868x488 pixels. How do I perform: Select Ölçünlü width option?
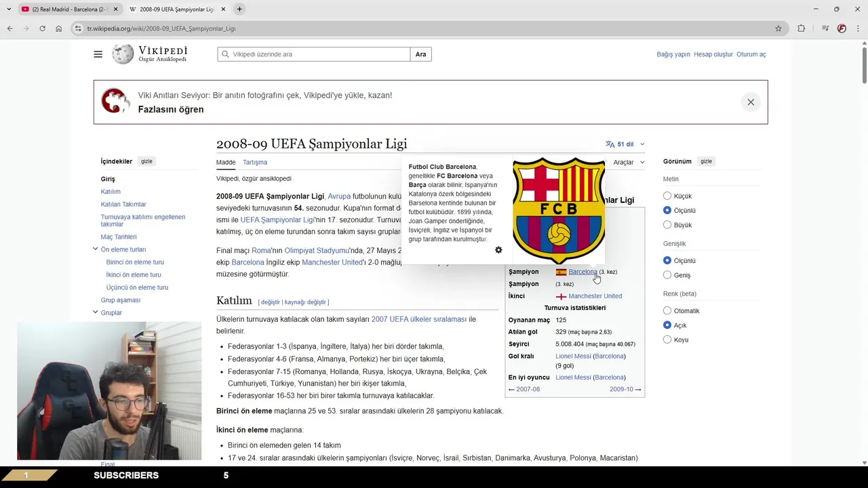pos(667,260)
